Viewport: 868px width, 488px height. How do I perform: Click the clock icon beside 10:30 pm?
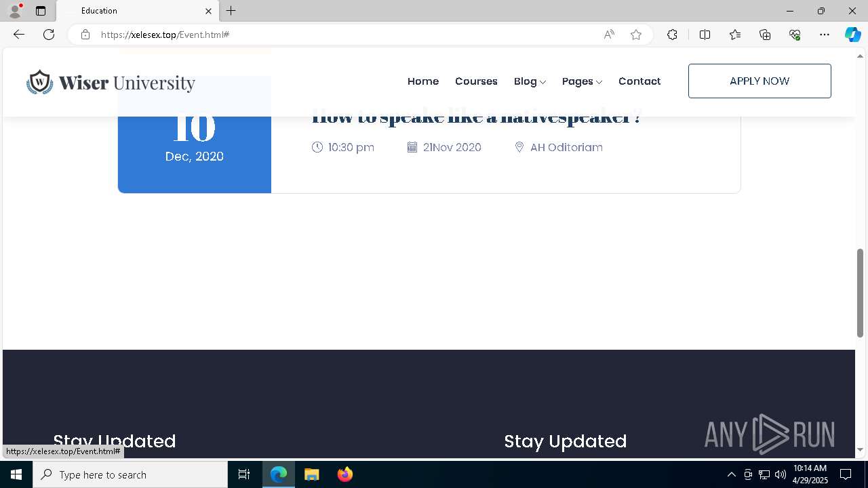pos(317,147)
